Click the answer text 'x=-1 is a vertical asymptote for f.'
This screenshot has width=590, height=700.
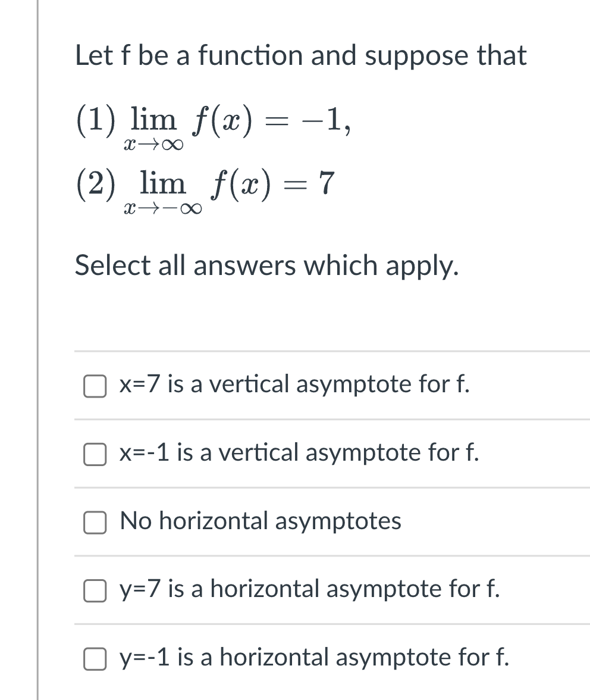[x=299, y=452]
